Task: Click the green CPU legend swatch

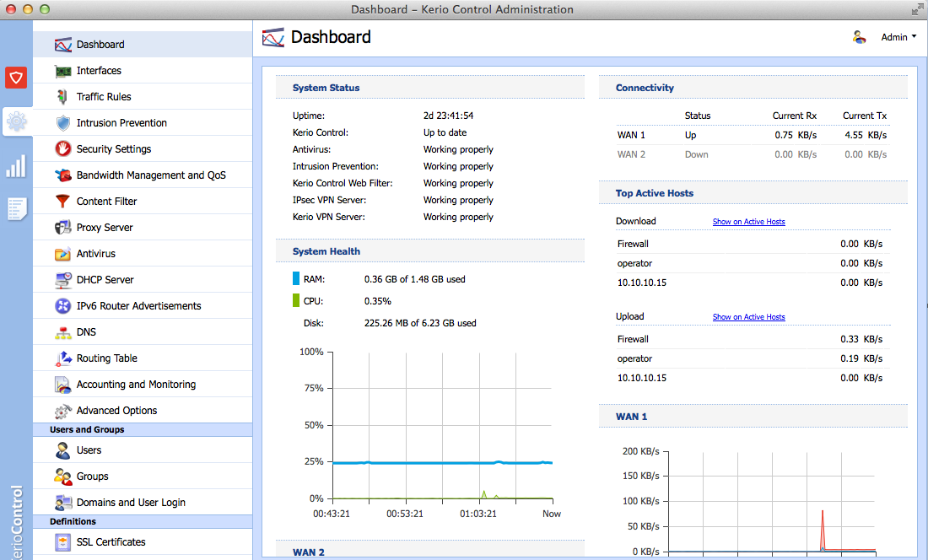Action: 296,300
